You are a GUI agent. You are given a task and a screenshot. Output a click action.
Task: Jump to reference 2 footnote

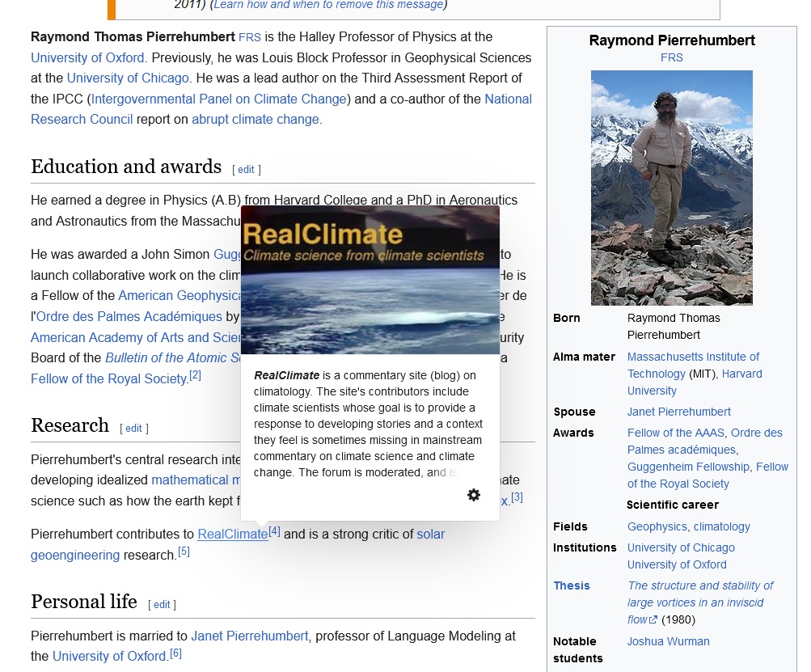(195, 375)
